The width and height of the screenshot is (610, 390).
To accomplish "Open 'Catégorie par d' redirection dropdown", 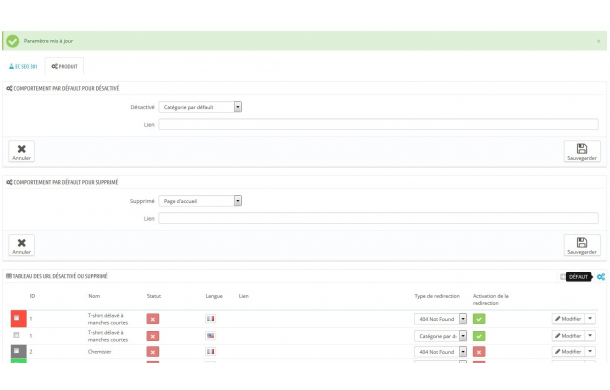I will click(440, 336).
